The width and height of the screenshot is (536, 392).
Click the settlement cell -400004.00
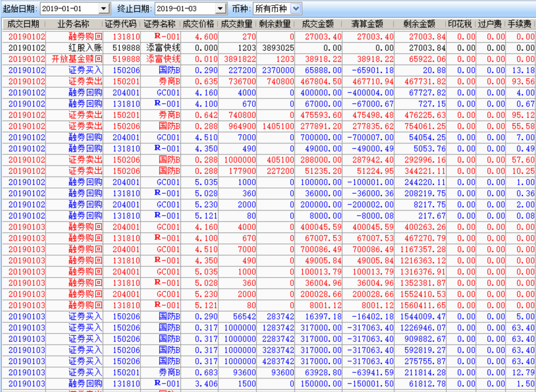coord(368,93)
